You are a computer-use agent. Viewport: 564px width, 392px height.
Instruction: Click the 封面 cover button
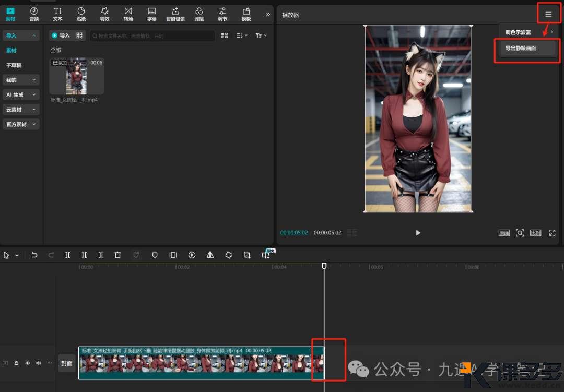[67, 363]
